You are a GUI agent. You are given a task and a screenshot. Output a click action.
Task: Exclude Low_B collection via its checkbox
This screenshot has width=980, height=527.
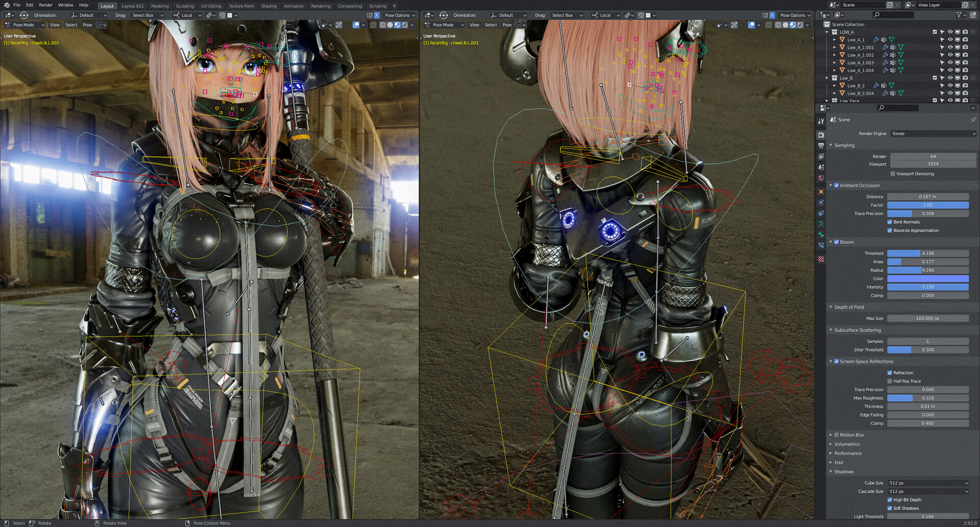click(x=935, y=78)
